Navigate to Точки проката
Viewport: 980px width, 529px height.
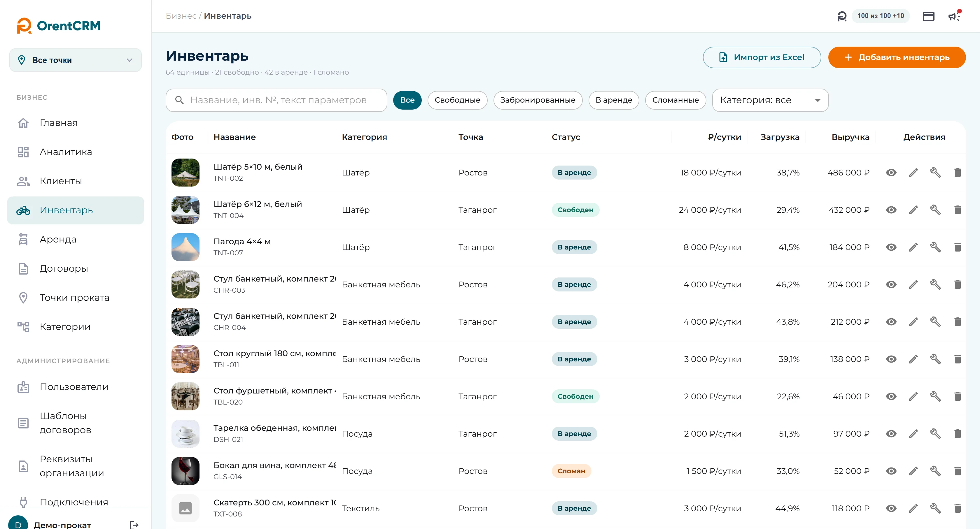75,298
